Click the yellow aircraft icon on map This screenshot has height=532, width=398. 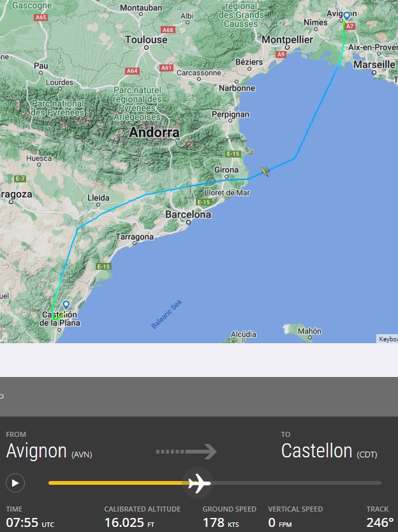pyautogui.click(x=265, y=171)
